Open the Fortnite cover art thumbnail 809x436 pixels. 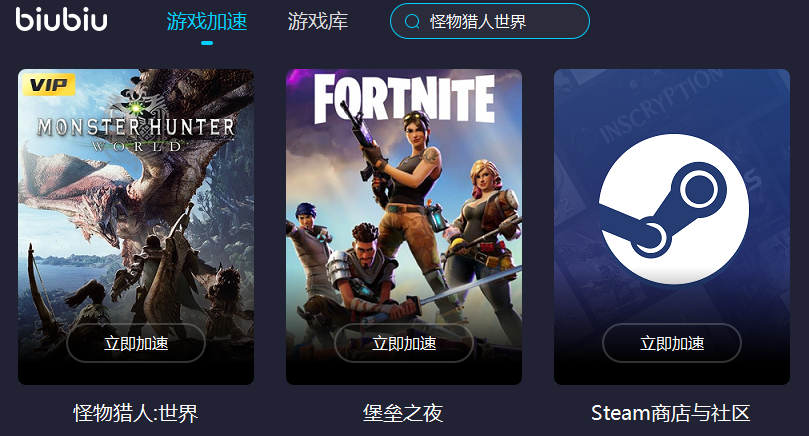pyautogui.click(x=404, y=227)
